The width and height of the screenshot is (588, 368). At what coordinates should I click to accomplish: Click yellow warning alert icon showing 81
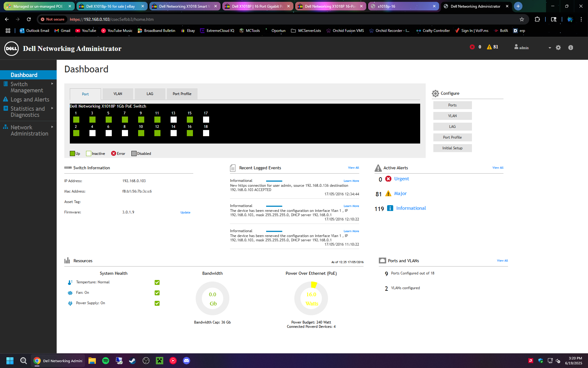(x=489, y=47)
